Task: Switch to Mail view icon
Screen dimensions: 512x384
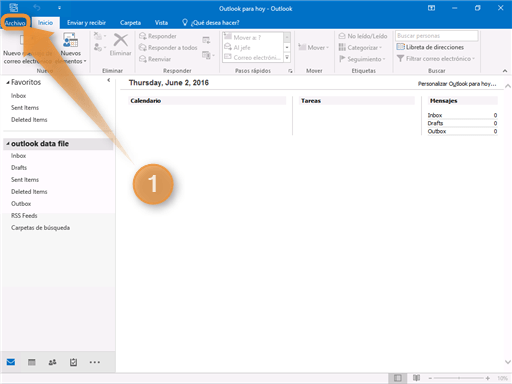Action: [x=11, y=362]
